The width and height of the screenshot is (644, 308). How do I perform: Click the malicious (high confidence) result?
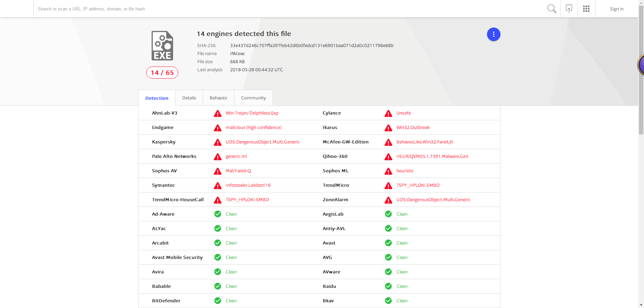click(x=253, y=127)
